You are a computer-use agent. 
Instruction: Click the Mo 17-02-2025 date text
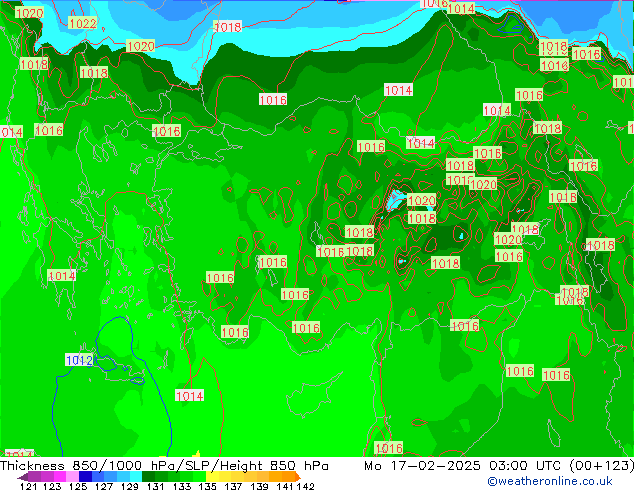click(x=423, y=466)
